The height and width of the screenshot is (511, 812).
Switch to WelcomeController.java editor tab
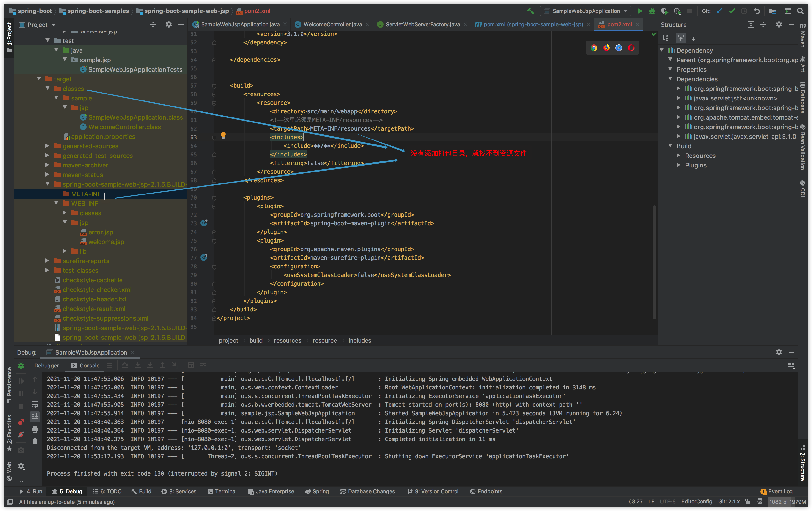332,24
